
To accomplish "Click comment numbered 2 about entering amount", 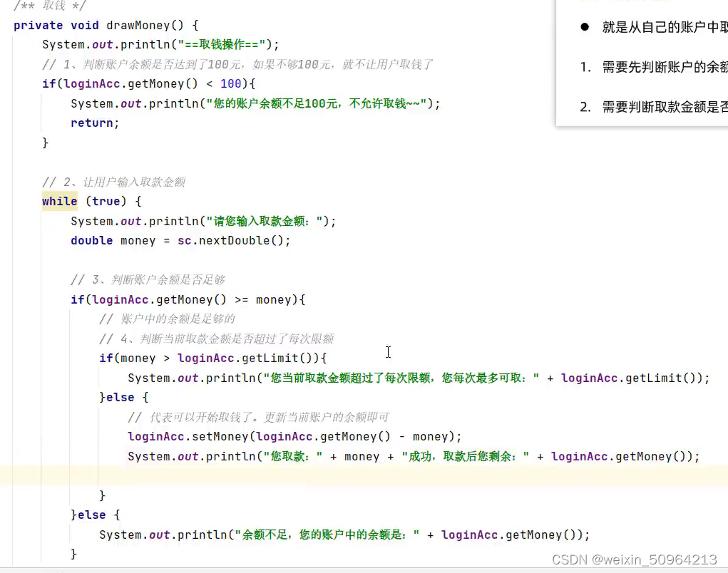I will [x=114, y=182].
